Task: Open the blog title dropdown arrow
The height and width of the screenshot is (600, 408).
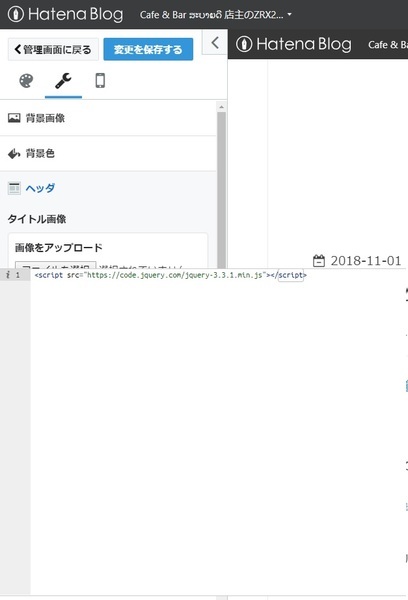Action: point(290,15)
